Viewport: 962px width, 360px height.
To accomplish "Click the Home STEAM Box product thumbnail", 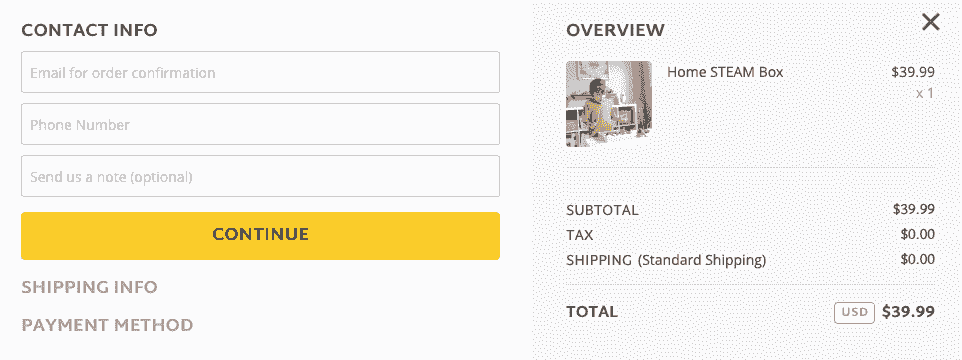I will (609, 104).
